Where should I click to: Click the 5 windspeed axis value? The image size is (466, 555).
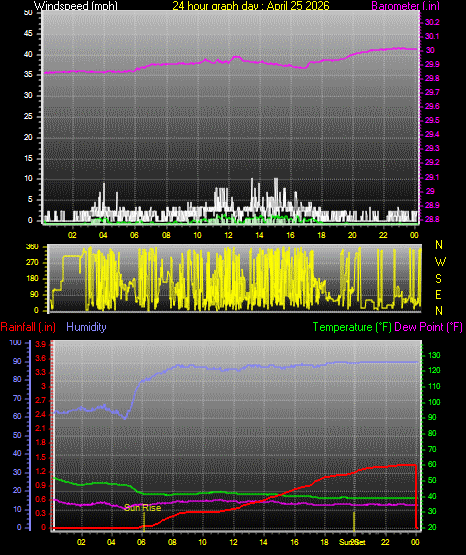[30, 200]
